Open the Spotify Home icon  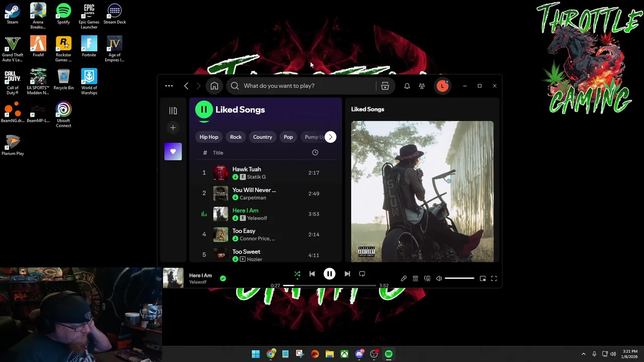(214, 86)
